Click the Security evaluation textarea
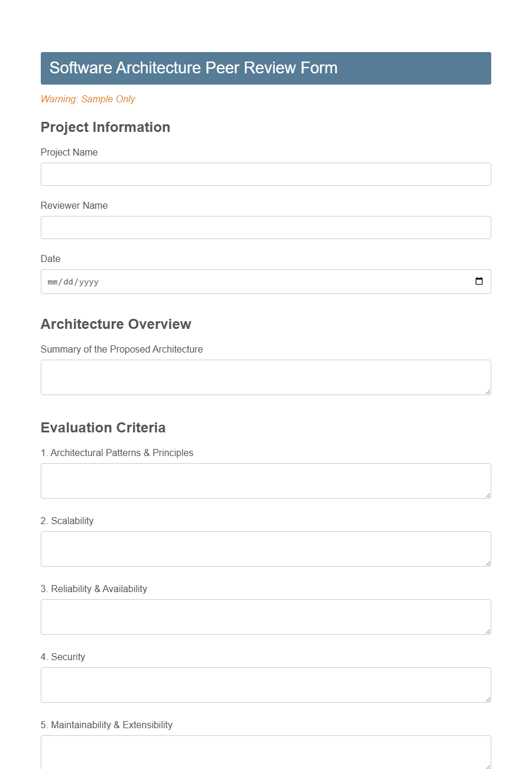The width and height of the screenshot is (532, 769). point(265,684)
